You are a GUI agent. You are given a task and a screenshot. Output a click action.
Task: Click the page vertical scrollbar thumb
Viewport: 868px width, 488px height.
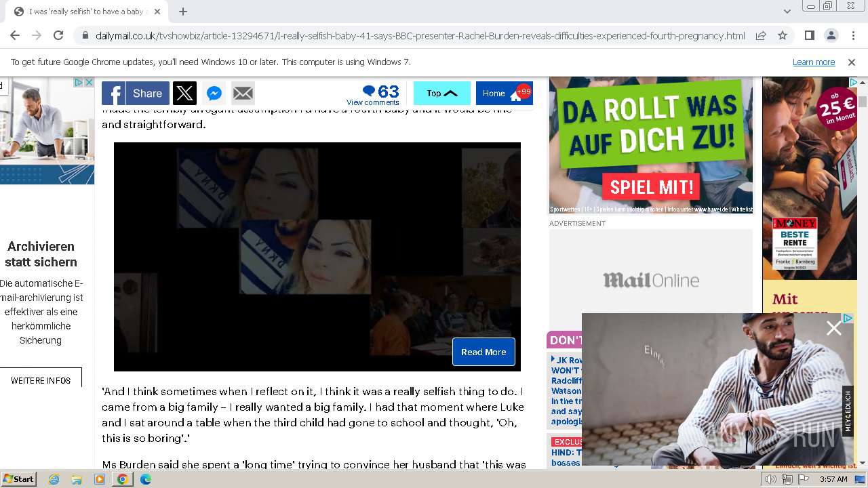click(863, 102)
